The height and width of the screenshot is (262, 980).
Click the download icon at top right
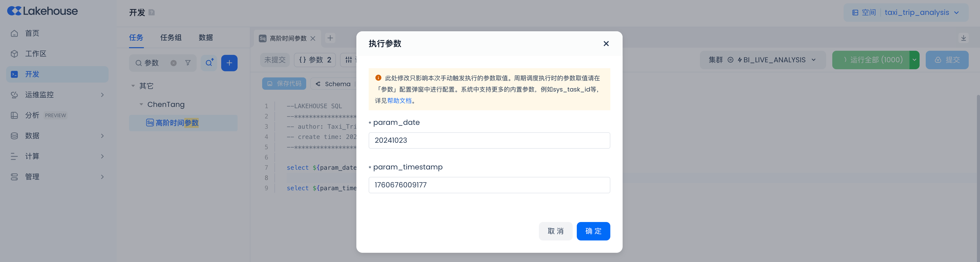pyautogui.click(x=963, y=38)
